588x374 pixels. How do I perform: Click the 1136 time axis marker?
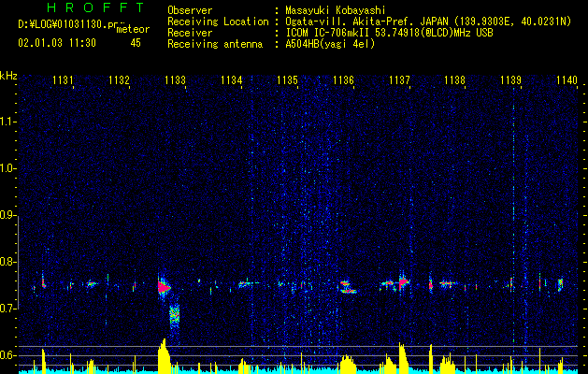343,79
